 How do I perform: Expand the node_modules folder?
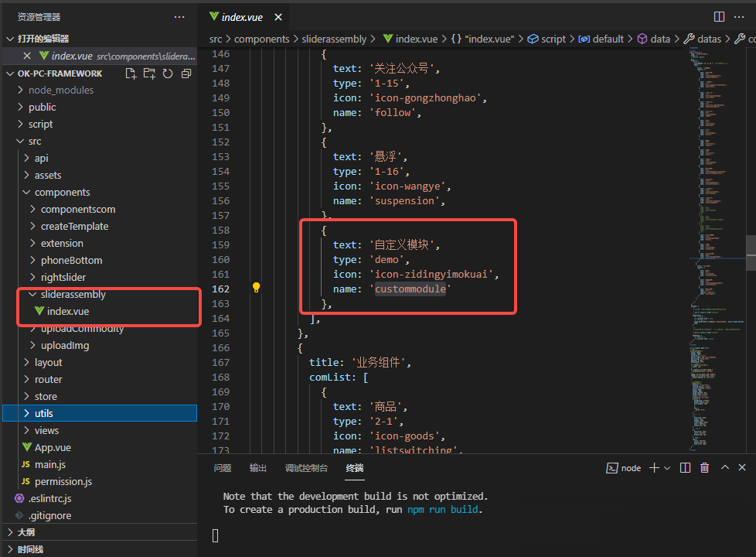[x=60, y=90]
